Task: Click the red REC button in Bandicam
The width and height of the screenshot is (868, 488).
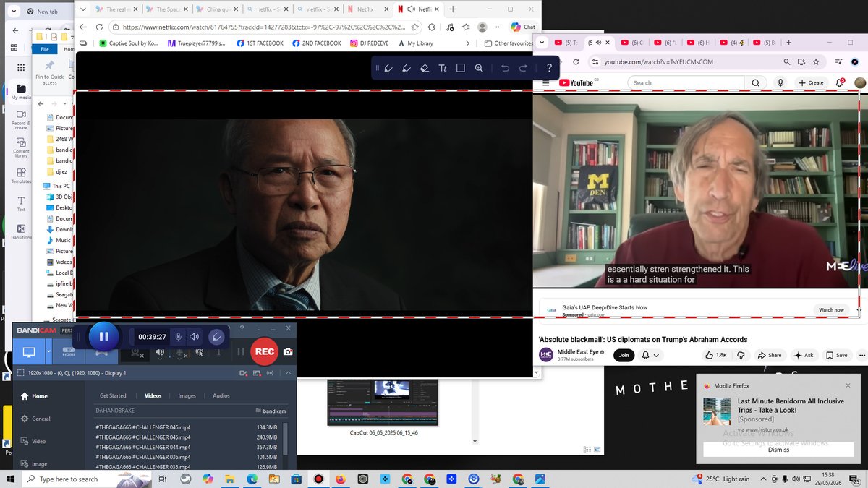Action: point(265,351)
